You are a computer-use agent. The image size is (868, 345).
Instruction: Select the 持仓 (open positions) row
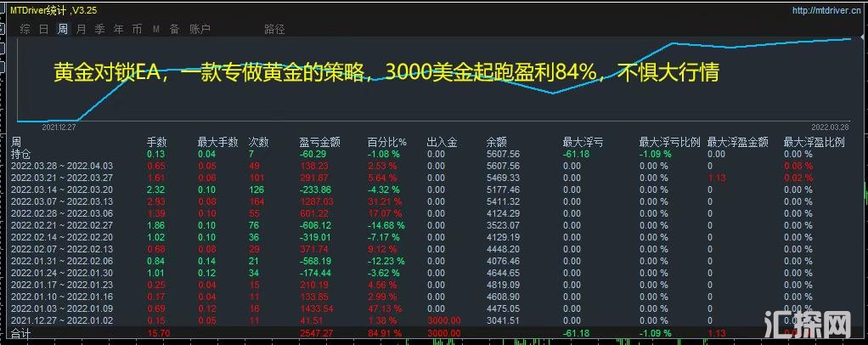click(20, 154)
